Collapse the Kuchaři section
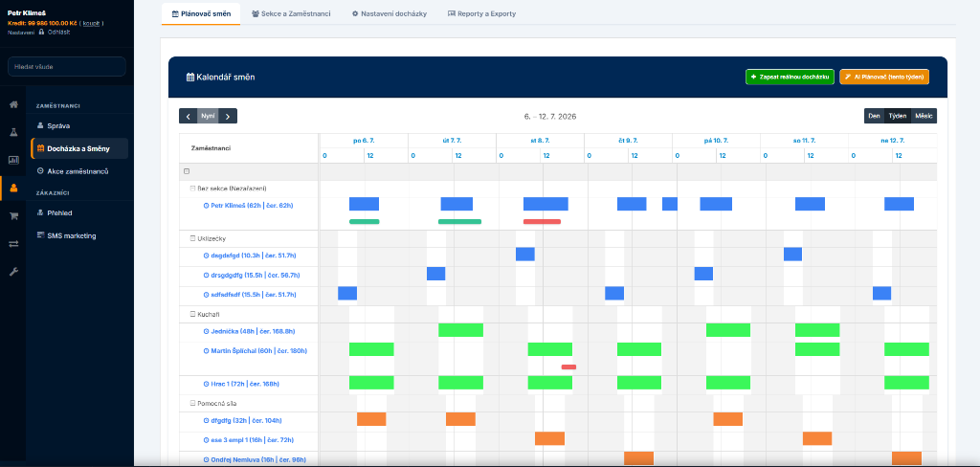 [x=192, y=315]
